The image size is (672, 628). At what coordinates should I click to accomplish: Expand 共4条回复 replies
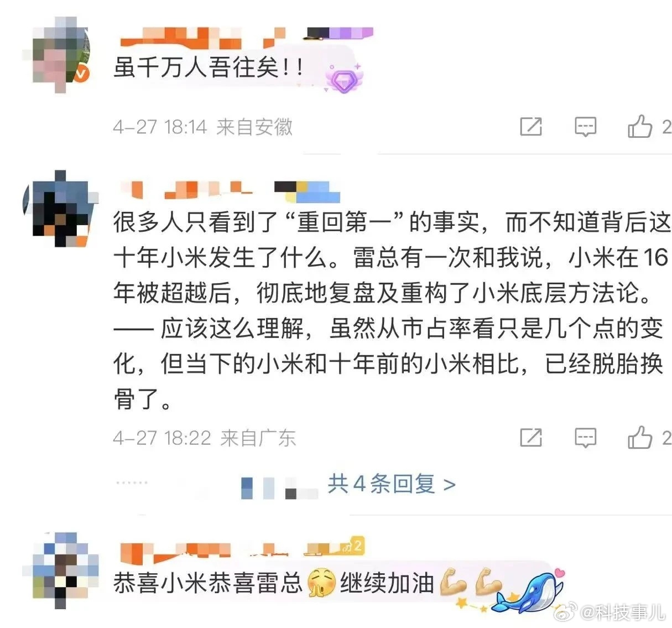click(392, 485)
